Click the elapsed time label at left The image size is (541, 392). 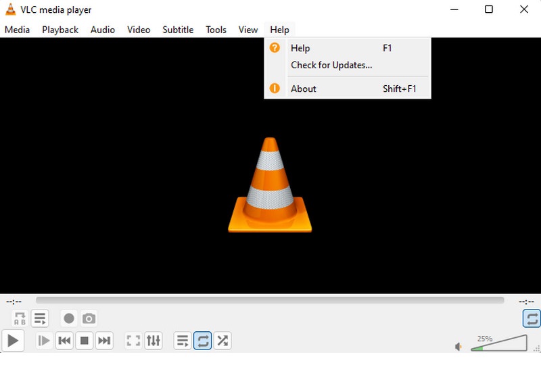pos(14,302)
